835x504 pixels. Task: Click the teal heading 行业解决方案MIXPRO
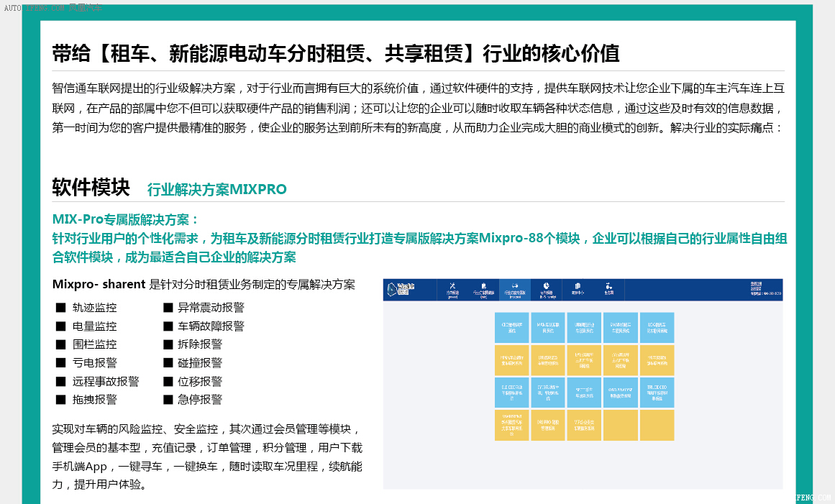coord(216,190)
